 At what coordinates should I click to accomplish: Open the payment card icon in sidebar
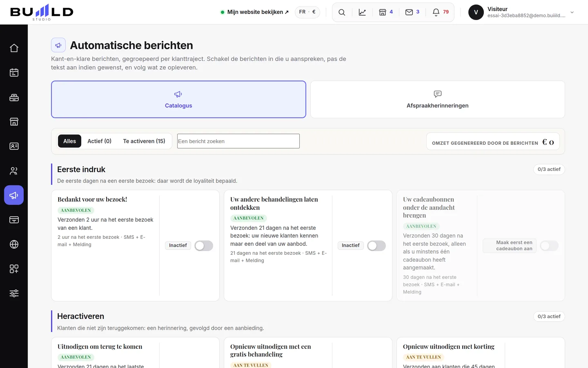point(14,220)
